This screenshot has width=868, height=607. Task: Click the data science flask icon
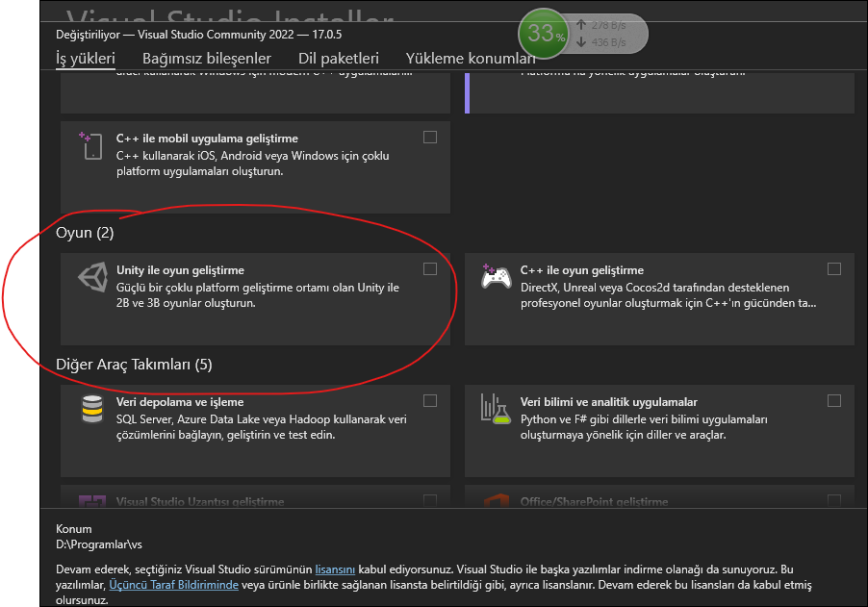point(496,409)
